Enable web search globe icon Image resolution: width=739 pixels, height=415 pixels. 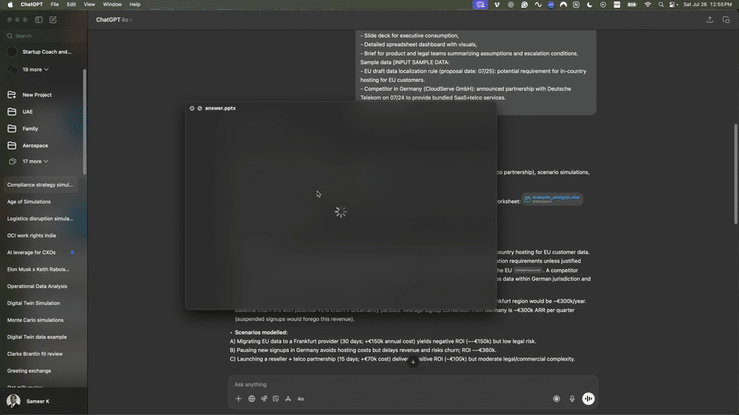pyautogui.click(x=252, y=399)
